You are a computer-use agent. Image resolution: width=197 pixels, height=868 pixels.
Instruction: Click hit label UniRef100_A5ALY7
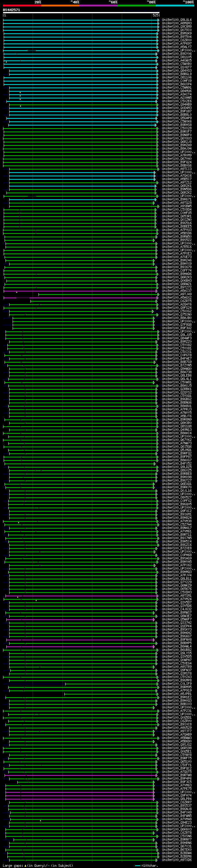pos(176,47)
